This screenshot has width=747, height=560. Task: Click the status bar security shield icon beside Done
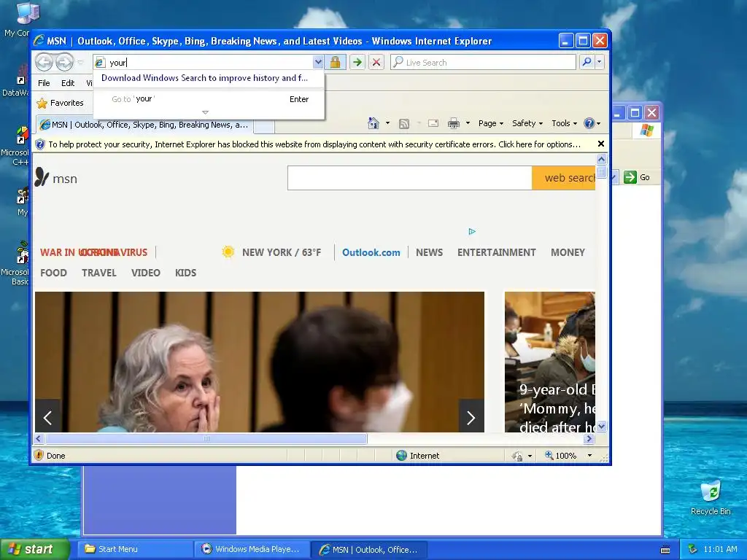(x=39, y=455)
